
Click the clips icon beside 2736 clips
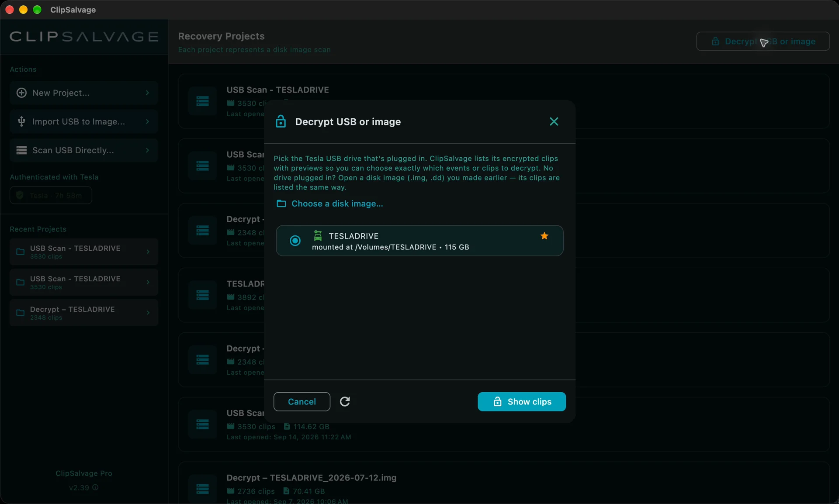[231, 491]
